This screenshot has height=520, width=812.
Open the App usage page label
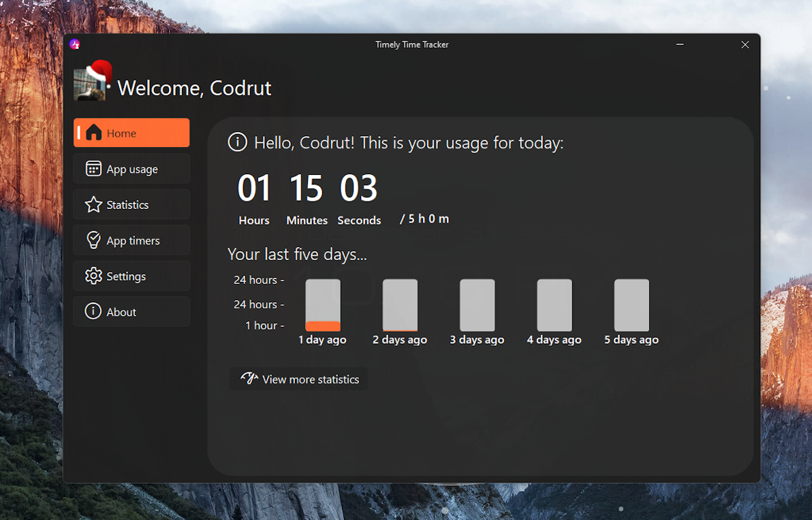132,169
